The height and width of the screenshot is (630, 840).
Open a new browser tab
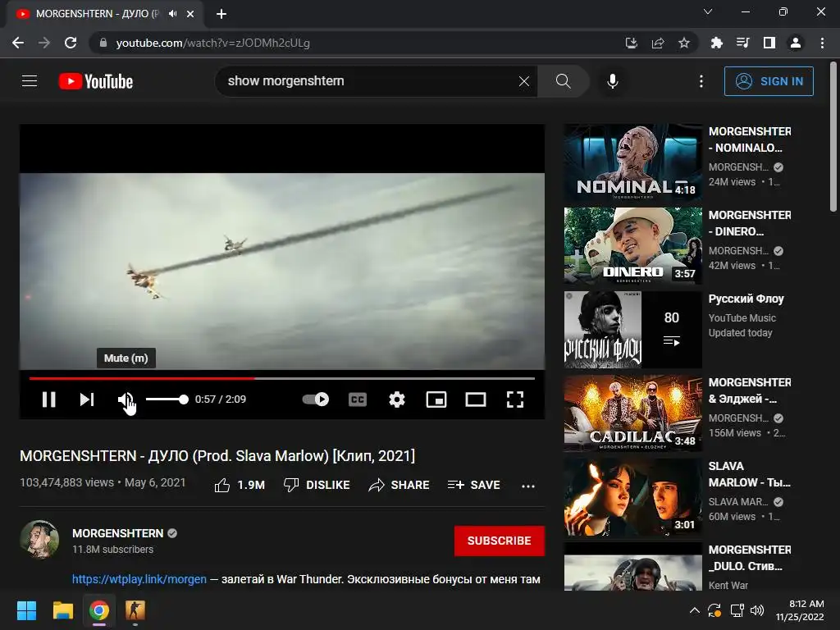pos(221,14)
